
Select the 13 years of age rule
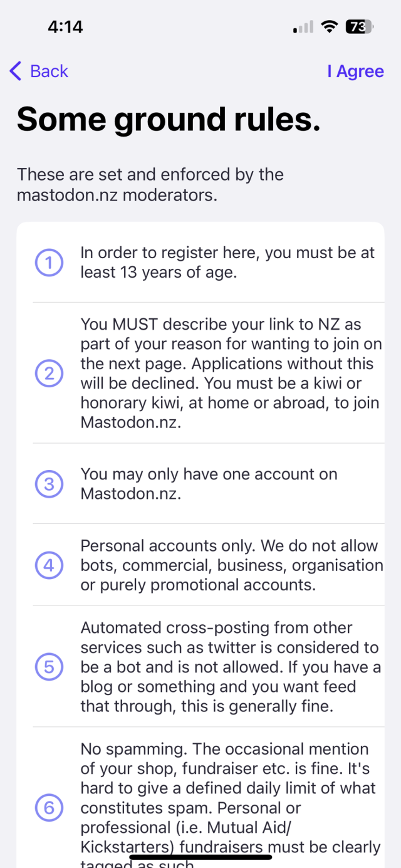[227, 263]
